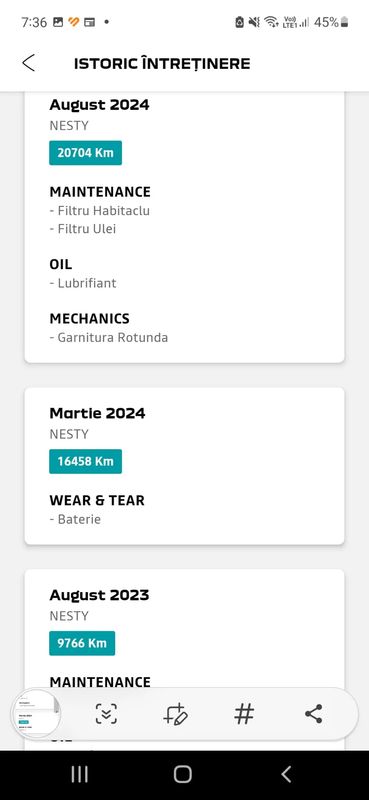This screenshot has width=369, height=800.
Task: Share the screenshot via share icon
Action: coord(313,714)
